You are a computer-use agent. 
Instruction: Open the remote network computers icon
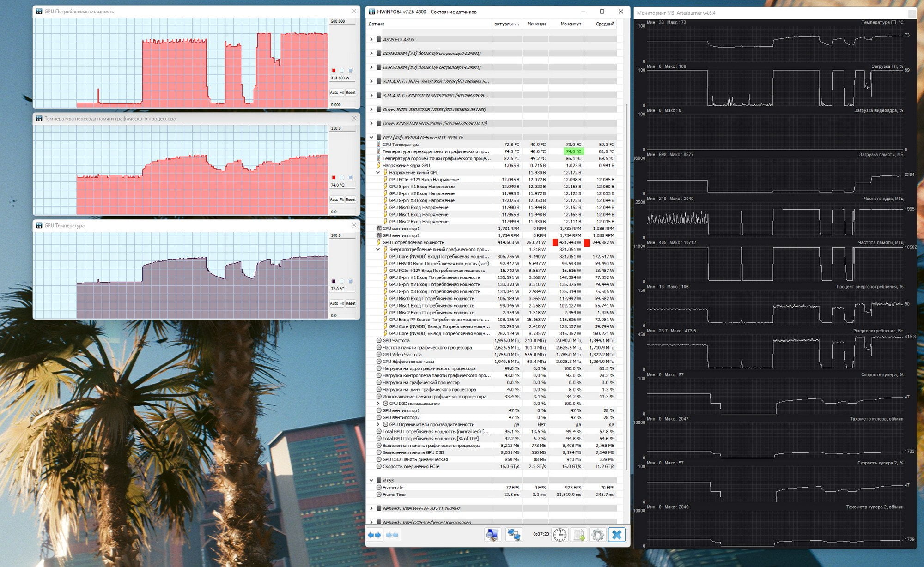click(x=514, y=535)
